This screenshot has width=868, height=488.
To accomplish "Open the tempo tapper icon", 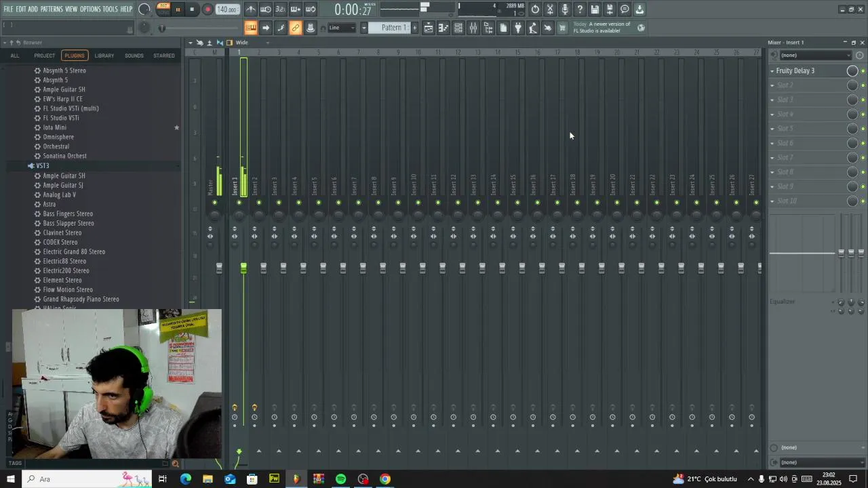I will [533, 28].
